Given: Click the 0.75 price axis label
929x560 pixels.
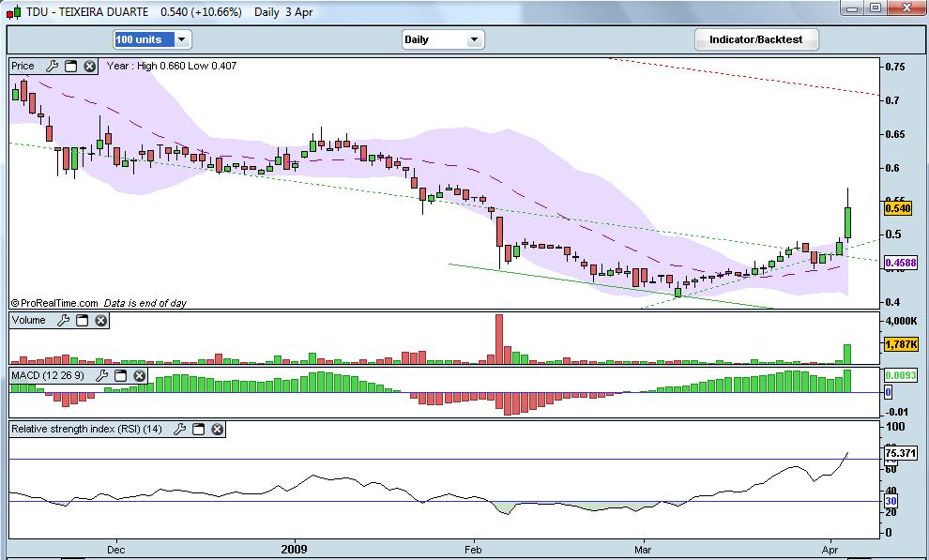Looking at the screenshot, I should pyautogui.click(x=895, y=67).
